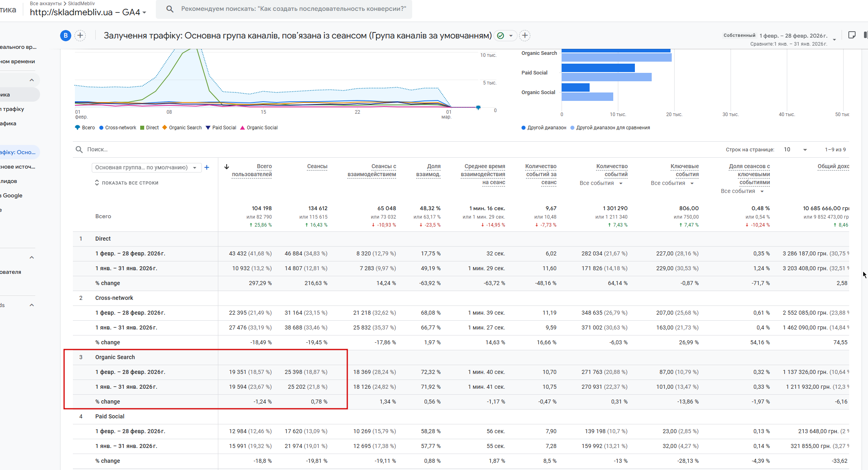Select the highlighted traffic acquisition report in sidebar

coord(18,152)
